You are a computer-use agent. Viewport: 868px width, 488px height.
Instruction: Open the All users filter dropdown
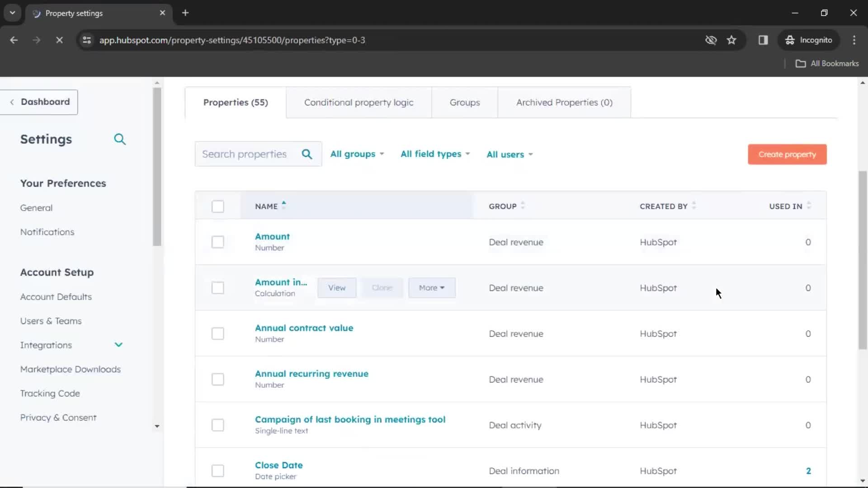[509, 155]
